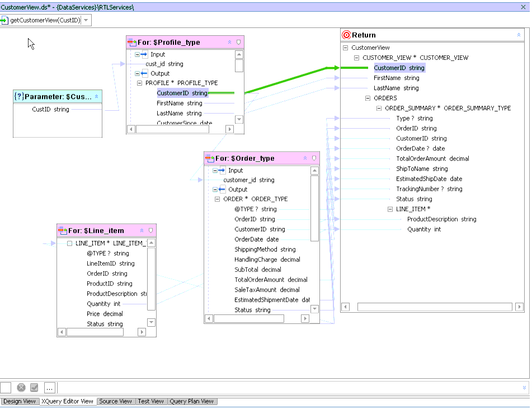Collapse LINE_ITEM * node in Return

point(390,209)
